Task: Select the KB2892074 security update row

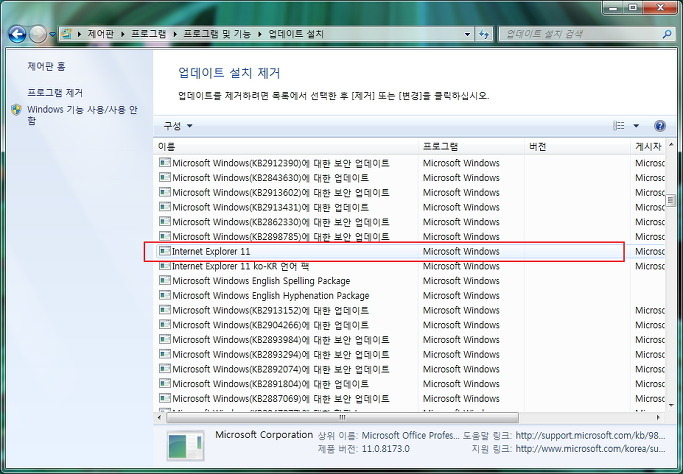Action: 409,369
